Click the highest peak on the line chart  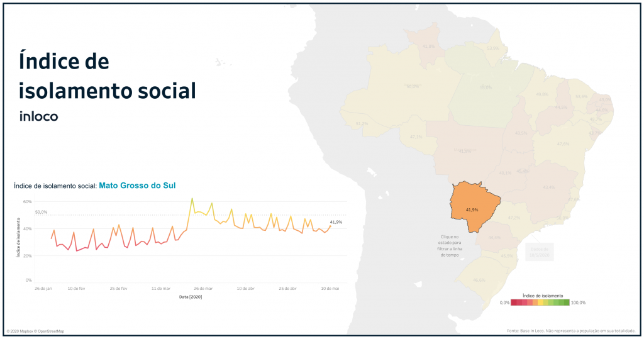tap(192, 199)
